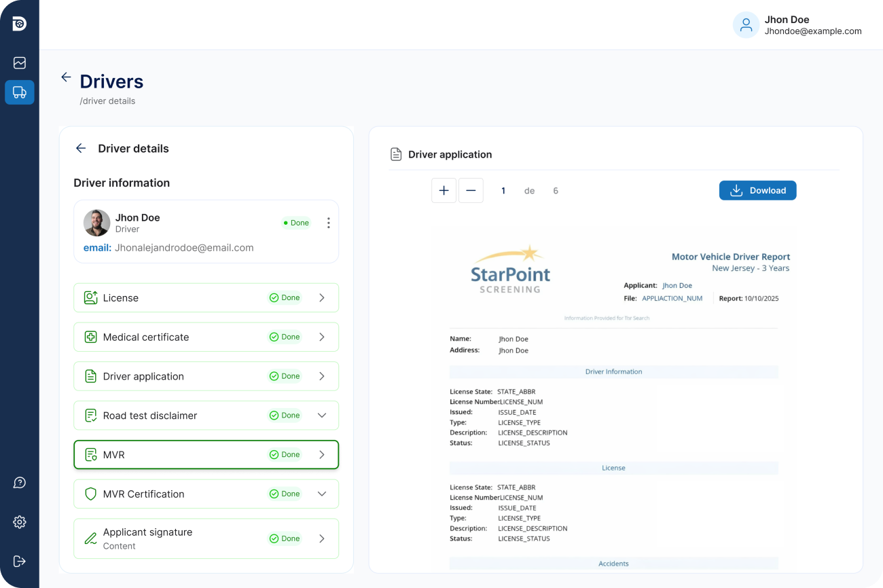Click the back arrow beside Drivers title
883x588 pixels.
(x=66, y=77)
